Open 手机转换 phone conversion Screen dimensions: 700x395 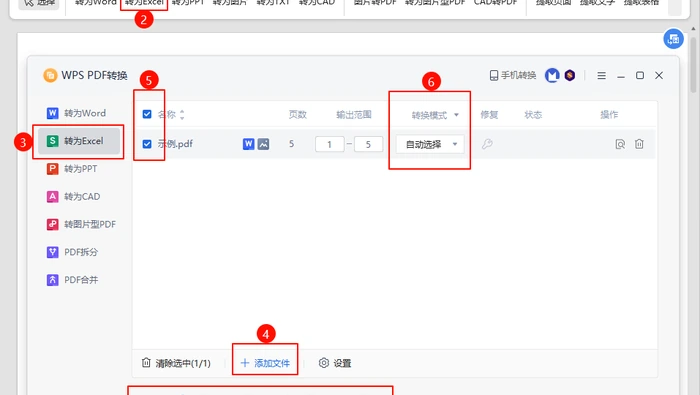pyautogui.click(x=512, y=75)
